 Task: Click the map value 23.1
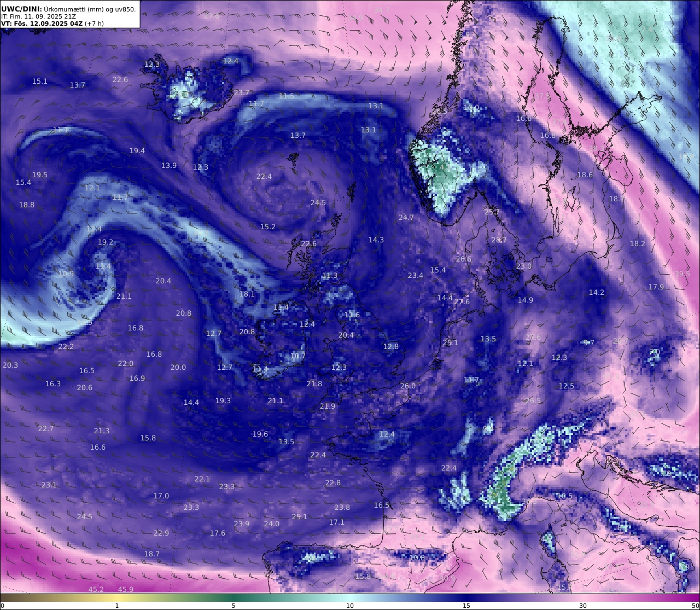pyautogui.click(x=49, y=485)
